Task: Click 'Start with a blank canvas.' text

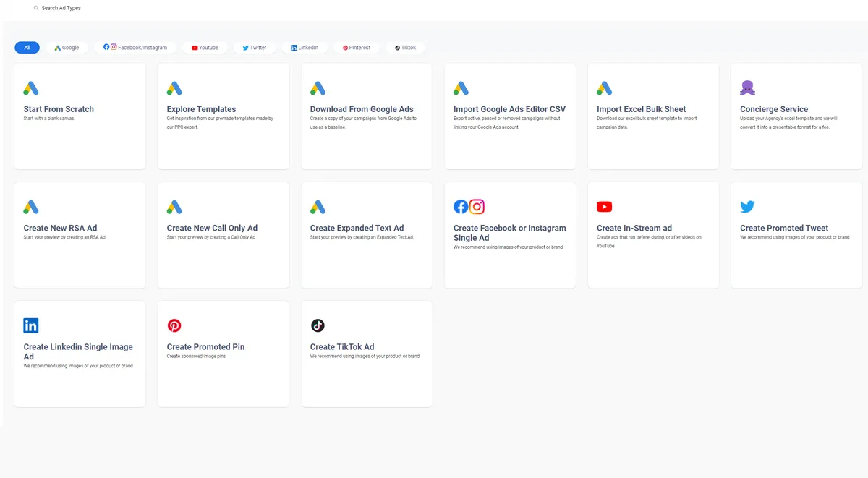Action: (49, 119)
